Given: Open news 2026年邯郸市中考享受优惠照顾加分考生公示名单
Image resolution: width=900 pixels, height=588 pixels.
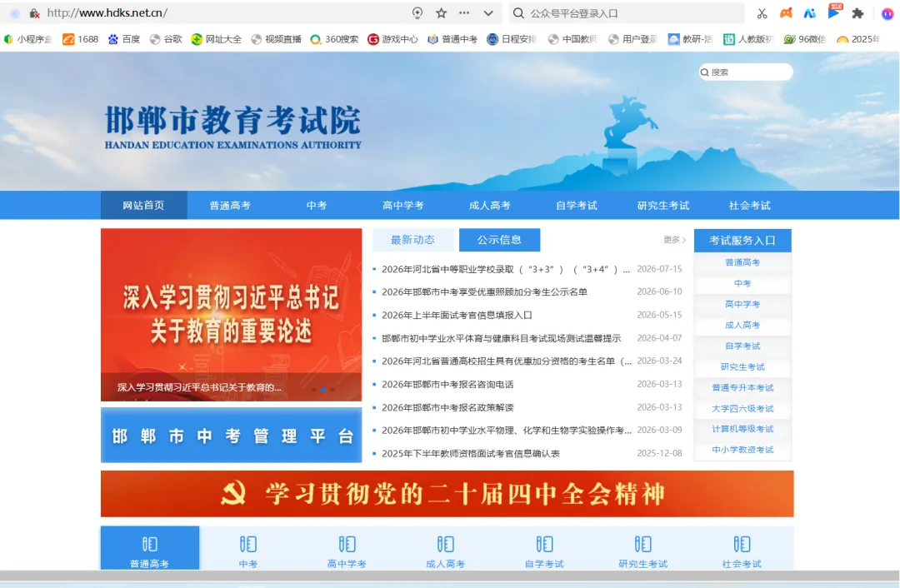Looking at the screenshot, I should click(484, 292).
